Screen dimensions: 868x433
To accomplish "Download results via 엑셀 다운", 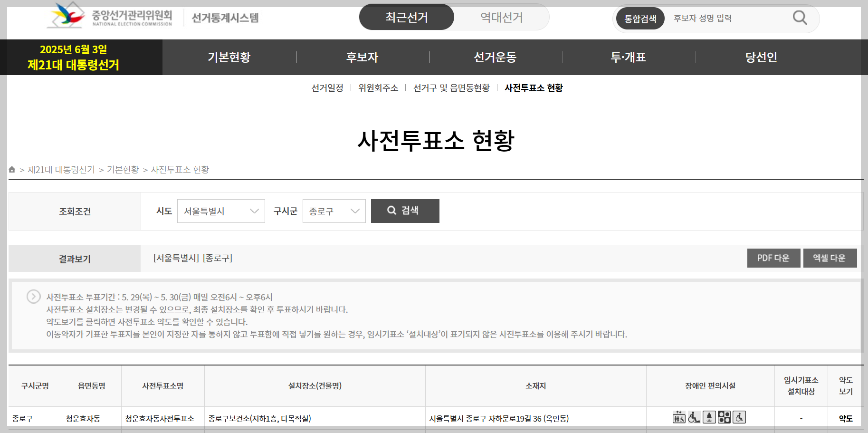I will point(830,258).
